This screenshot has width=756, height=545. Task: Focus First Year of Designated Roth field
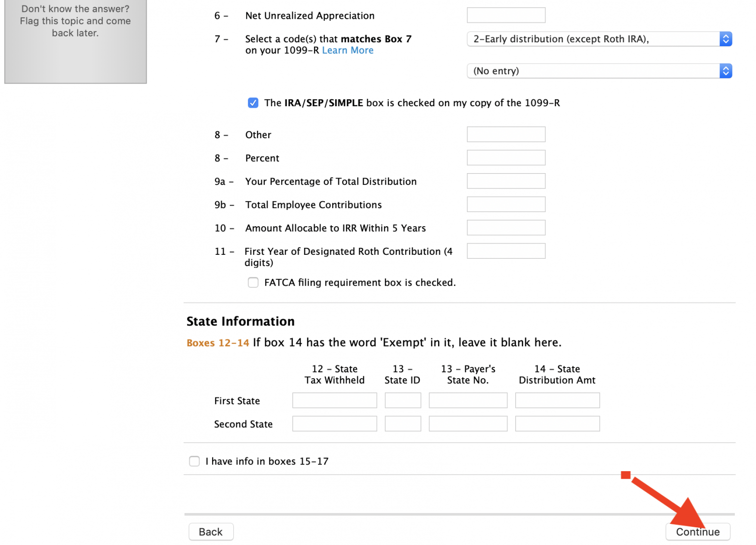[506, 251]
